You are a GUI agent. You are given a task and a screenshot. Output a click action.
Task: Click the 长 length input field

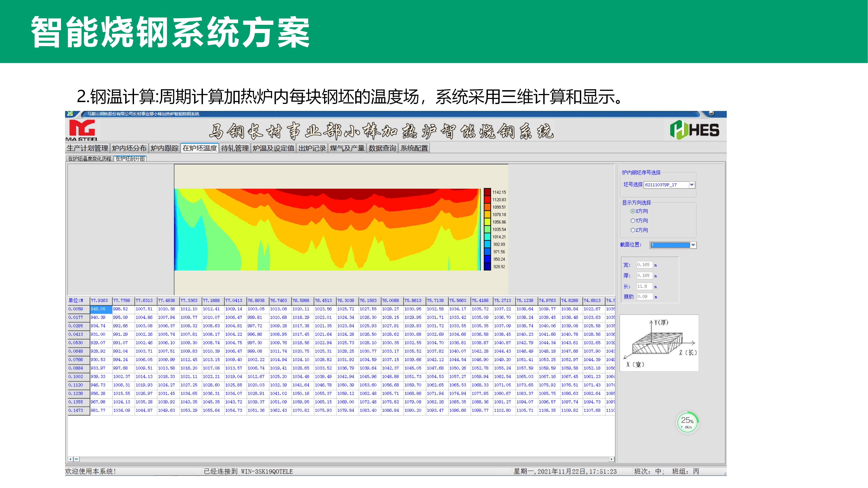click(644, 286)
